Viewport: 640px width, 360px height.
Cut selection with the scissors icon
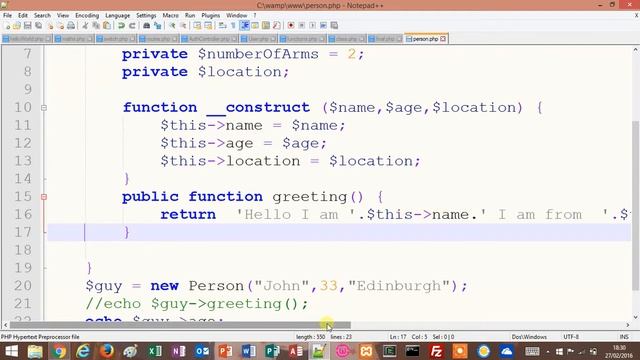pyautogui.click(x=85, y=25)
